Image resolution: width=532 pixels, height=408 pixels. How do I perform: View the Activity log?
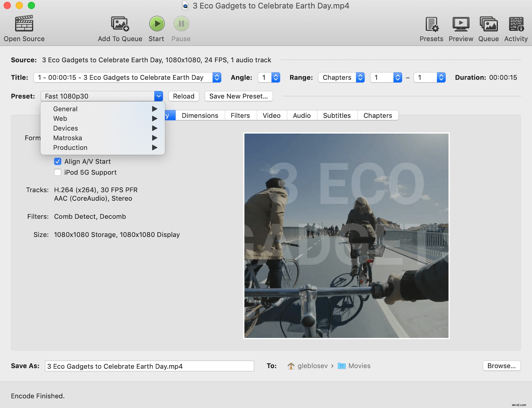click(516, 27)
